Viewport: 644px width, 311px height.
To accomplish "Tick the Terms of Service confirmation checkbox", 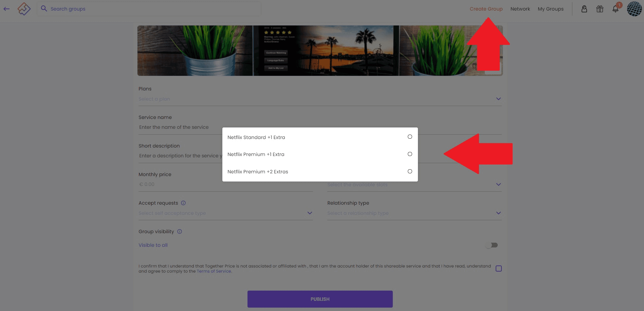I will [498, 269].
